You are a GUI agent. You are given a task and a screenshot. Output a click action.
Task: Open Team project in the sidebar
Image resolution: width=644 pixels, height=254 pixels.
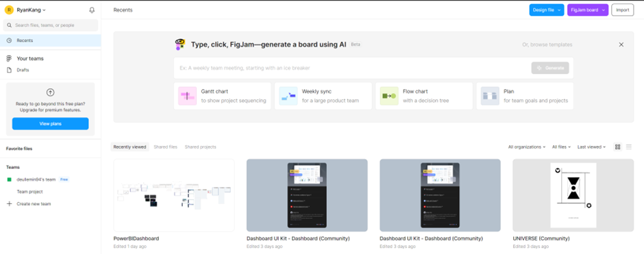point(29,192)
